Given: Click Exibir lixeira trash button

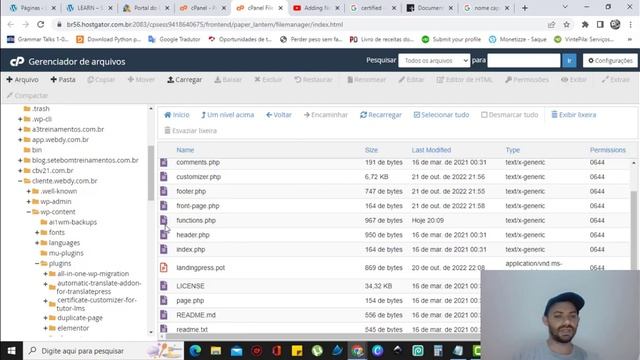Looking at the screenshot, I should 573,115.
